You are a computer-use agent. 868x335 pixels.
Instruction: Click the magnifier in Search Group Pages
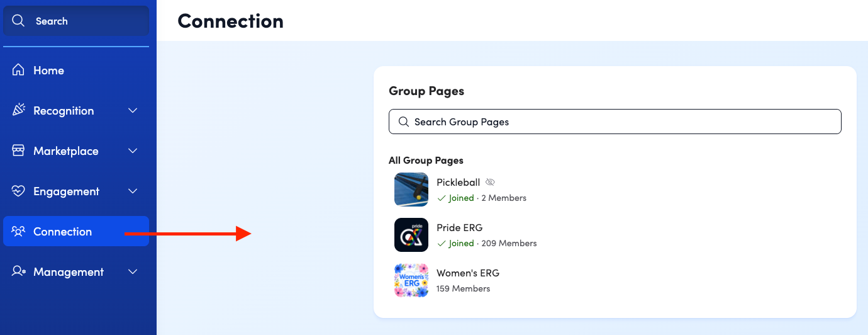click(404, 122)
